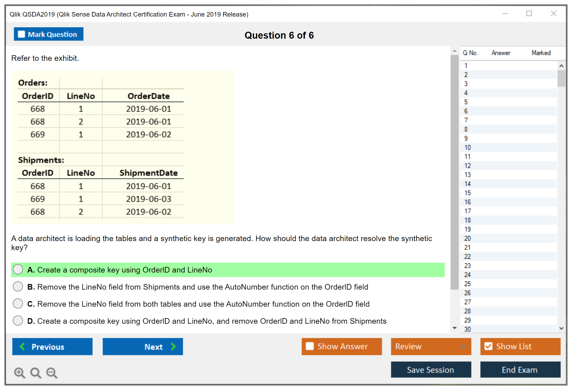Image resolution: width=574 pixels, height=392 pixels.
Task: Select question 10 in the list
Action: [x=467, y=147]
